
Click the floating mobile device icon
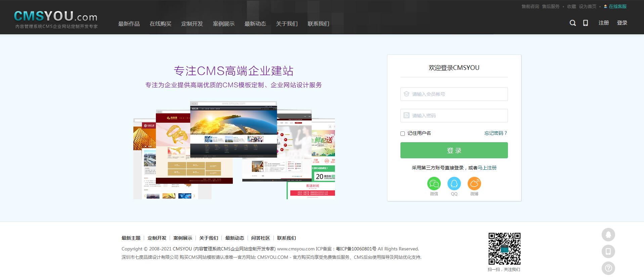pyautogui.click(x=608, y=251)
